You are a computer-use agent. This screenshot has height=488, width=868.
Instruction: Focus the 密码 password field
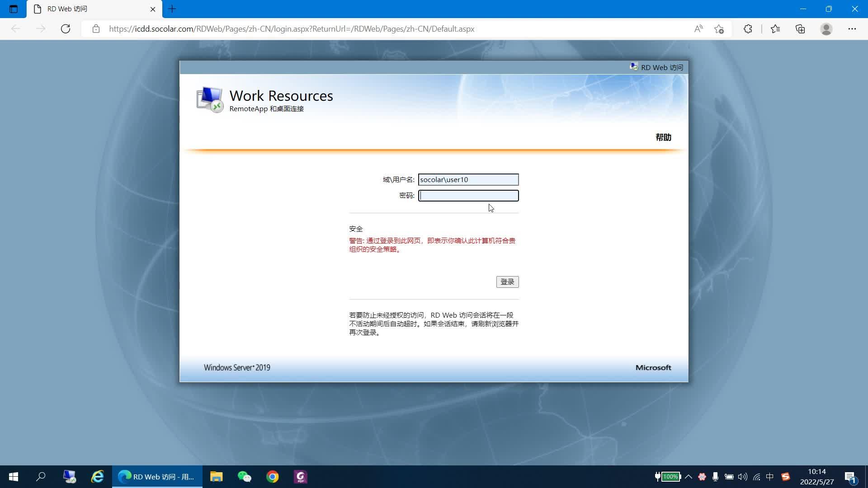click(x=468, y=195)
